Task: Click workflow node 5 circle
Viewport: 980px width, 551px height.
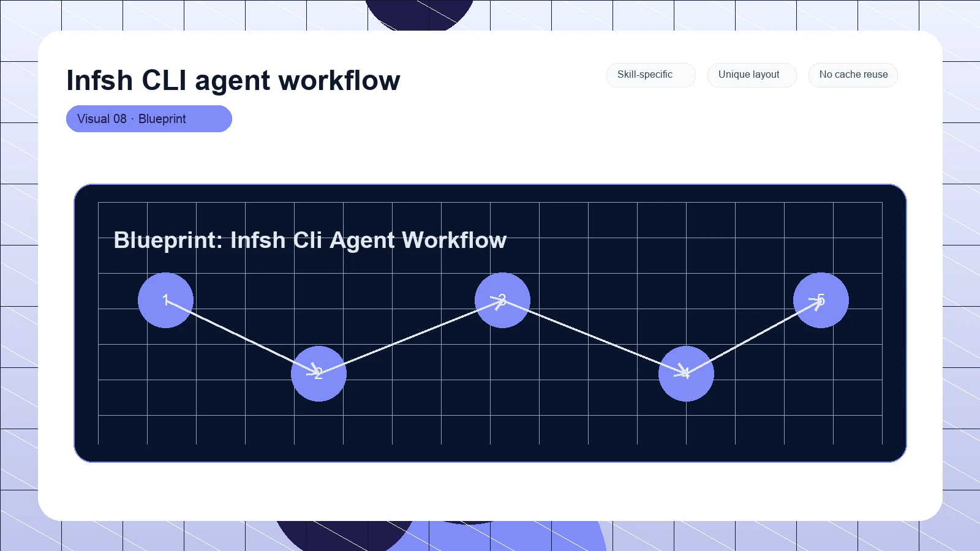Action: (821, 300)
